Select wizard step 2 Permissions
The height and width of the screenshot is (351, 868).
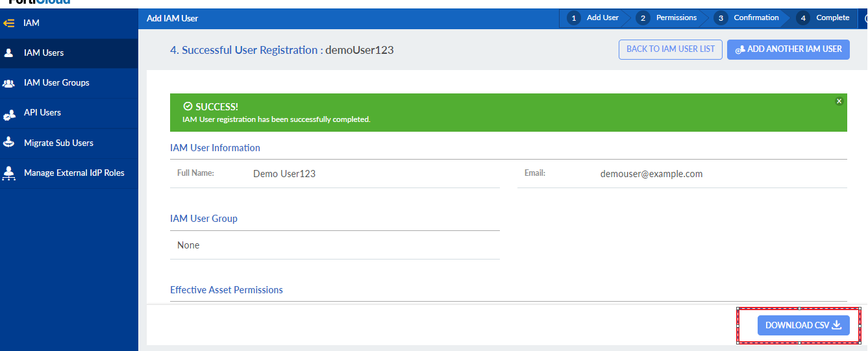[668, 18]
